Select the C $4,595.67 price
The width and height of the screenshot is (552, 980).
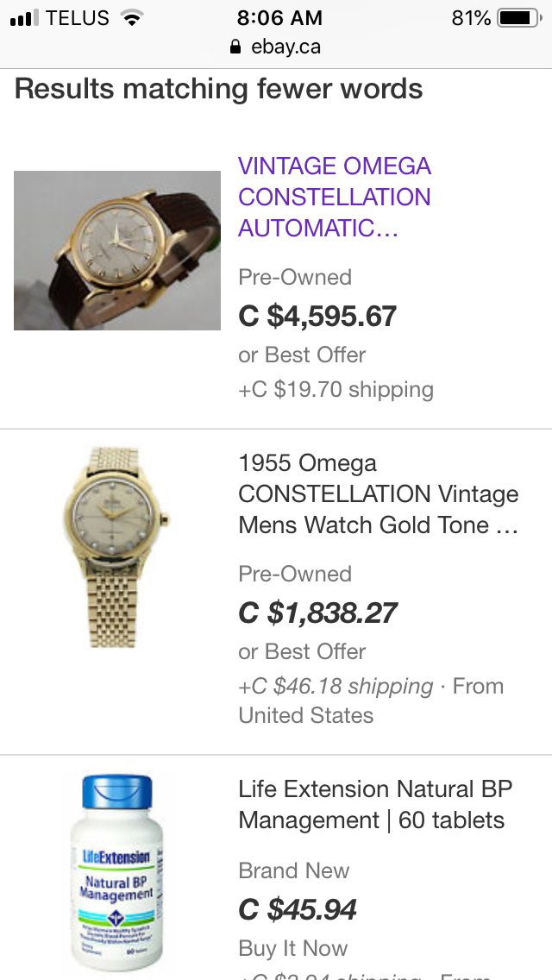317,316
